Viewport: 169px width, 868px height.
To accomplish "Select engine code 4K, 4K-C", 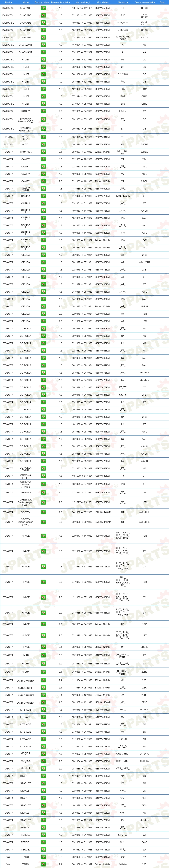I will 145,710.
